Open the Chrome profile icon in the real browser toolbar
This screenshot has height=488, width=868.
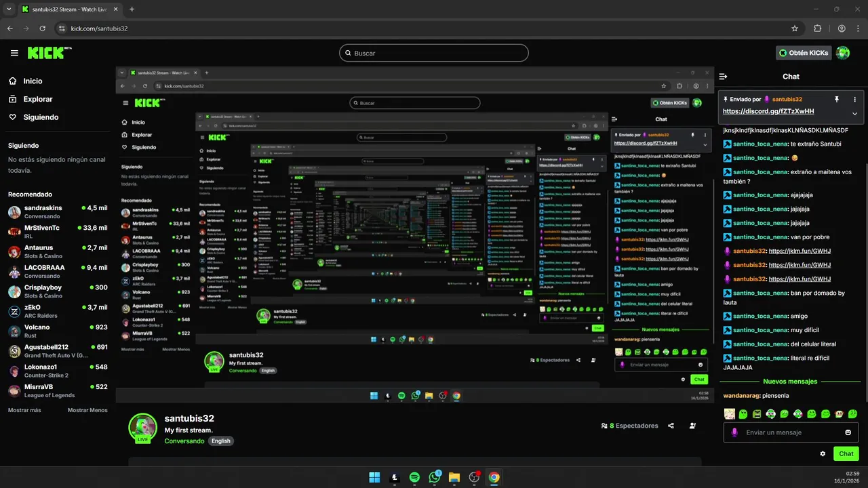click(x=842, y=28)
